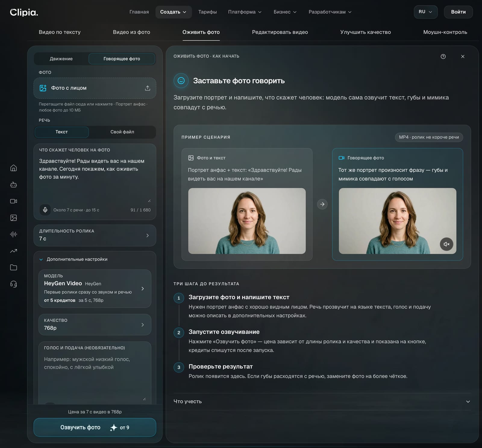Click the Озвучить фото button

(x=95, y=427)
